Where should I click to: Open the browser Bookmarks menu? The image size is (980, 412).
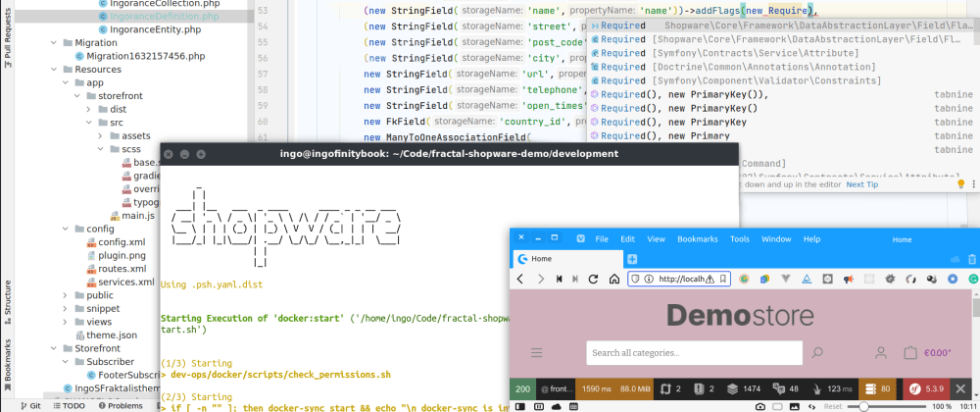click(698, 238)
